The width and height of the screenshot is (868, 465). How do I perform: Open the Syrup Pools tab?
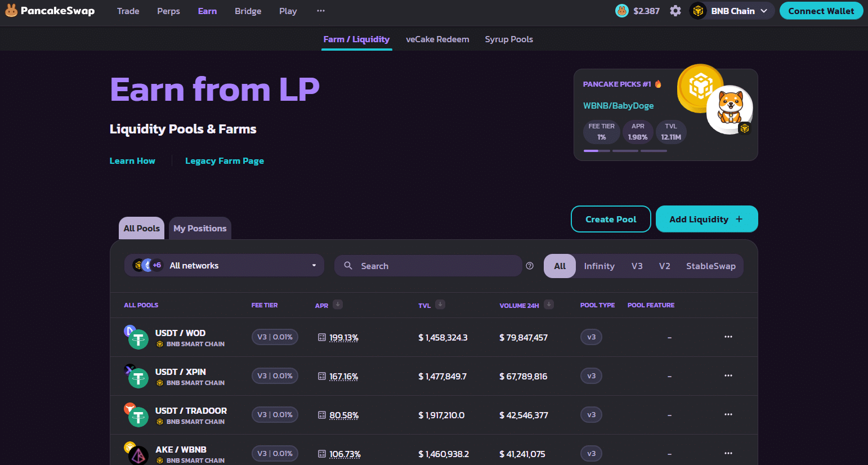click(509, 39)
